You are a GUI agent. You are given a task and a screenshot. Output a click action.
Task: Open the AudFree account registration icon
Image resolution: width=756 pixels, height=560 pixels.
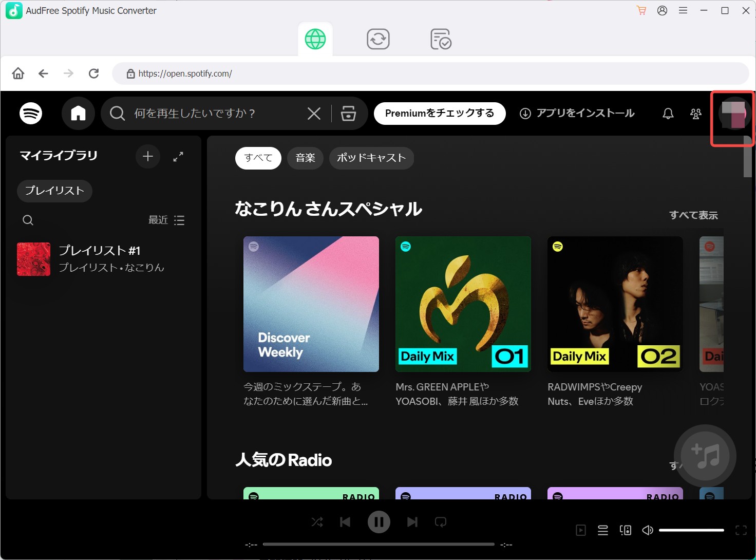pos(663,10)
